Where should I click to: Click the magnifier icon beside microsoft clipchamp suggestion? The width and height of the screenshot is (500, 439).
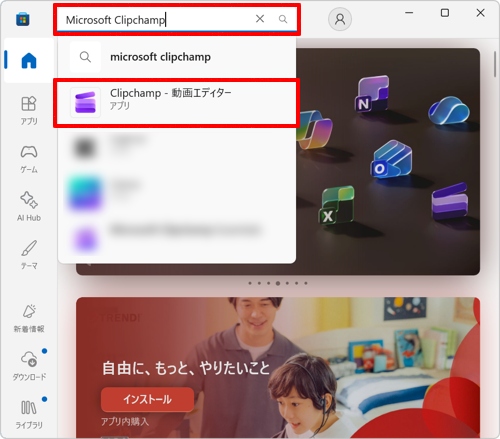pos(85,57)
